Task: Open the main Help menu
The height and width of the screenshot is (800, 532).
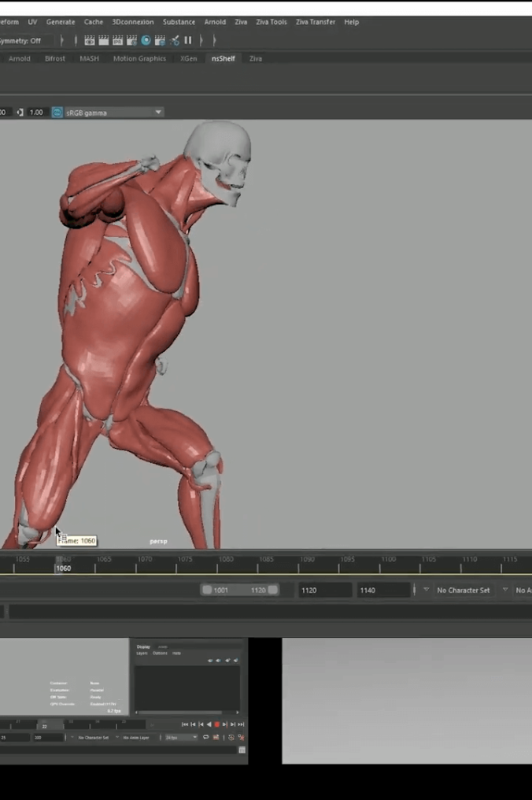Action: 352,22
